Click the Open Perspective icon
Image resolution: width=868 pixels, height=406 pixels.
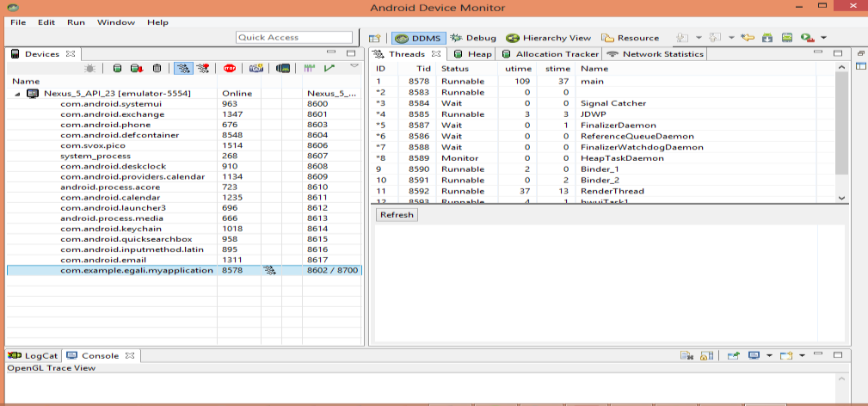pos(375,38)
